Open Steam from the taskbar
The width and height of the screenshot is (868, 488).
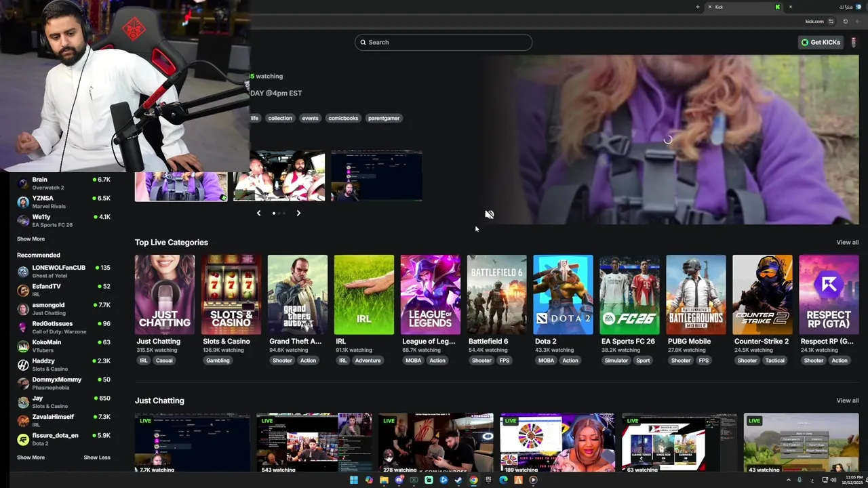tap(458, 480)
